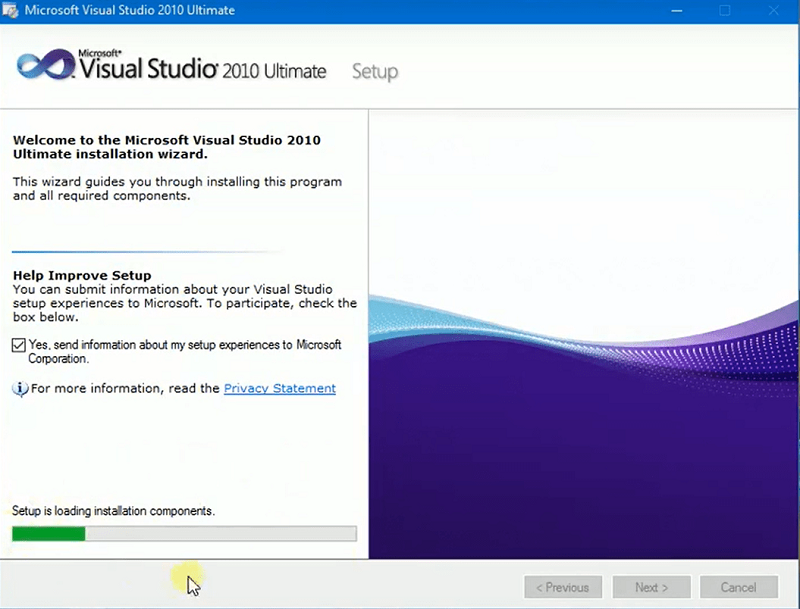Click the minimize icon on the title bar
The width and height of the screenshot is (800, 609).
676,10
